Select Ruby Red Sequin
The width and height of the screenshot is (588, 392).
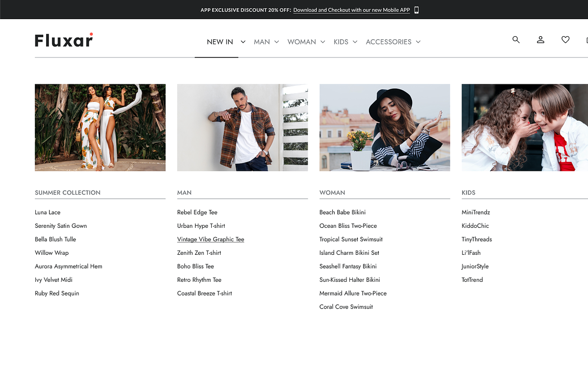click(x=57, y=293)
